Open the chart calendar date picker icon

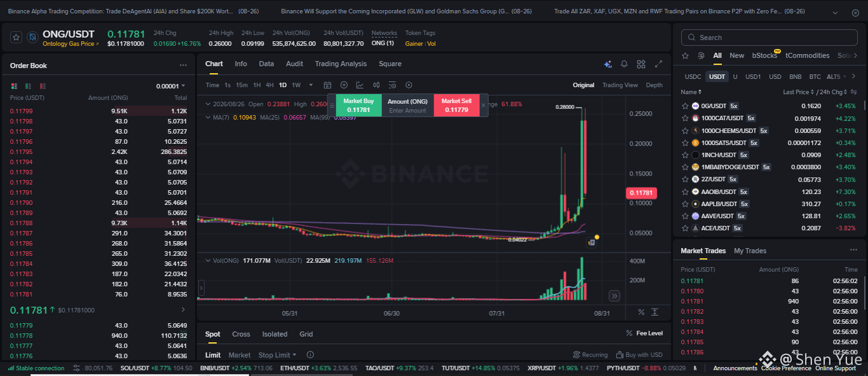click(328, 85)
